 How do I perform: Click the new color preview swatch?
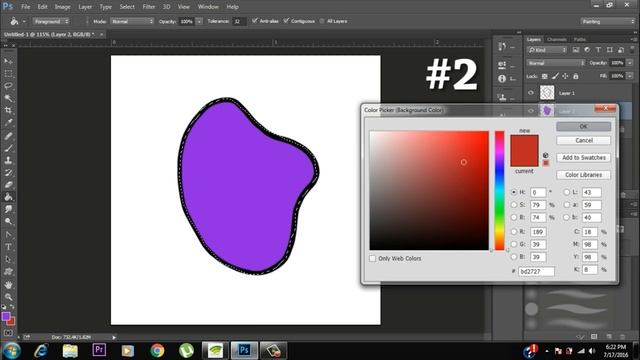click(524, 143)
